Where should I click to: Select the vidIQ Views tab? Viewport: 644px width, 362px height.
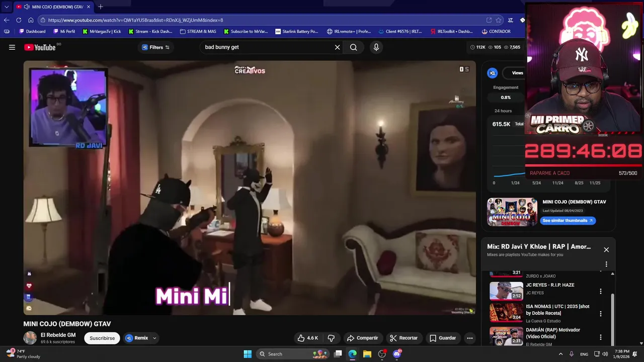[x=517, y=73]
